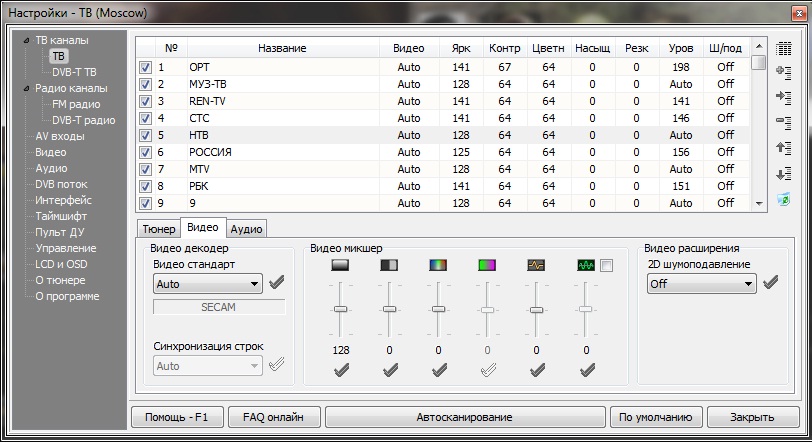Move channel down using the down-arrow list icon
Viewport: 812px width, 442px height.
(x=784, y=174)
